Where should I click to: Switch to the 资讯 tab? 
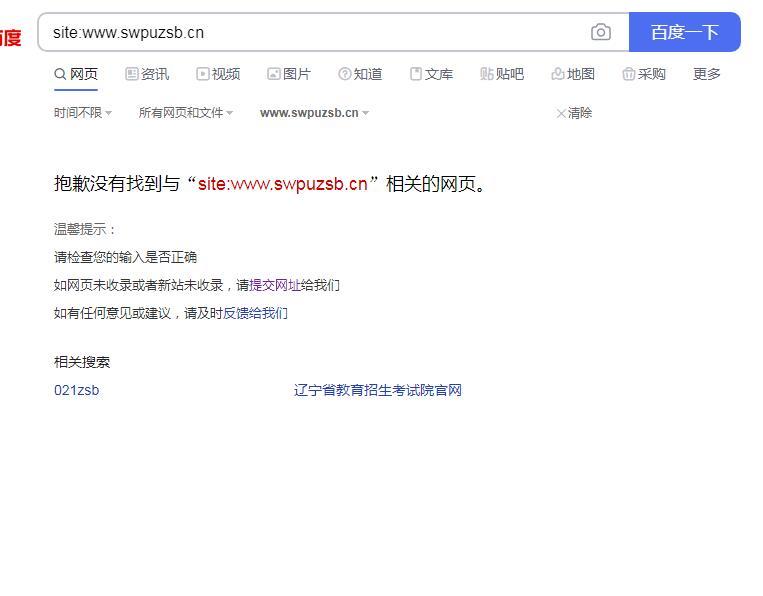pyautogui.click(x=147, y=74)
